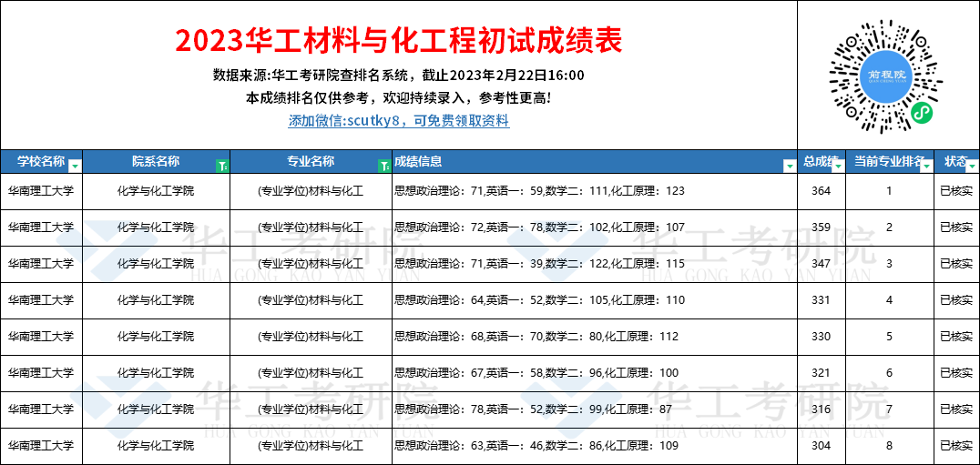Select 华南理工大学 cell in rank 1 row

click(x=41, y=191)
